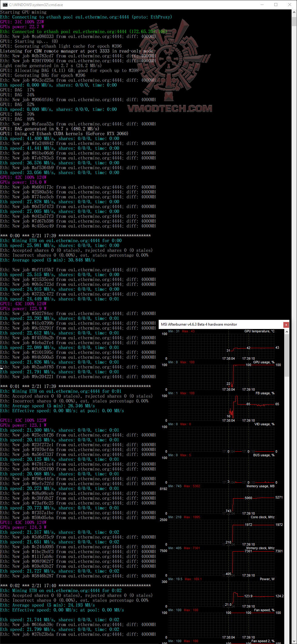Close the cmd.exe window
The width and height of the screenshot is (297, 644).
click(x=290, y=5)
